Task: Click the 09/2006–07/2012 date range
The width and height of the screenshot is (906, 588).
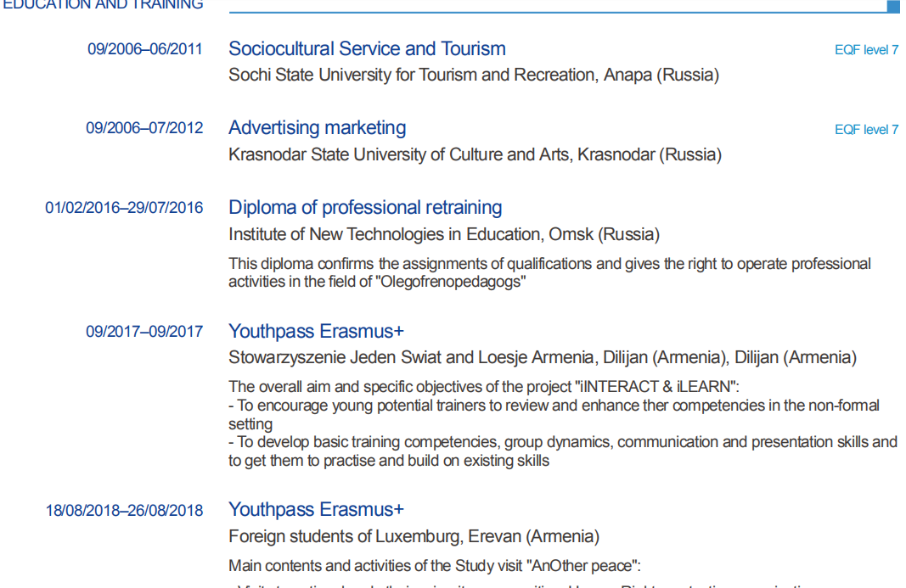Action: [x=144, y=129]
